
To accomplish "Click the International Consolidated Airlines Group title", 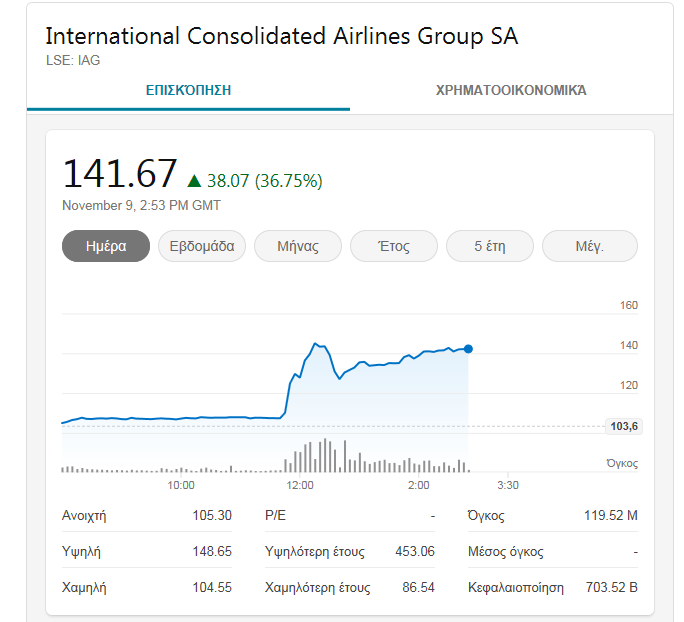I will pyautogui.click(x=282, y=37).
